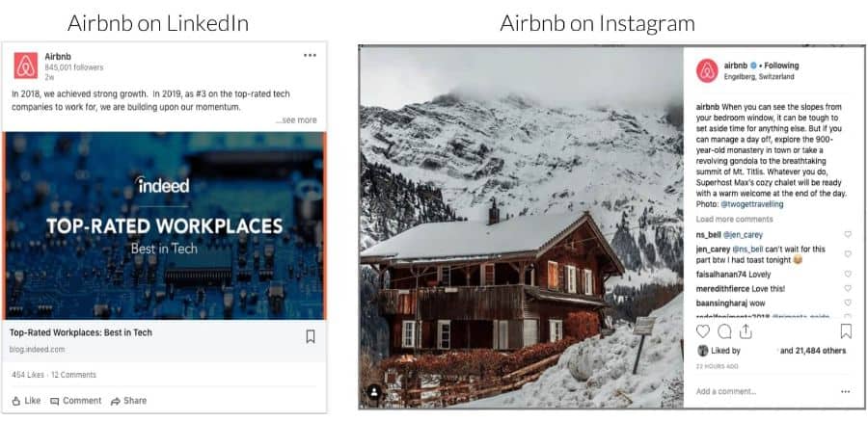Like the meredithfierce comment
868x422 pixels.
coord(848,288)
